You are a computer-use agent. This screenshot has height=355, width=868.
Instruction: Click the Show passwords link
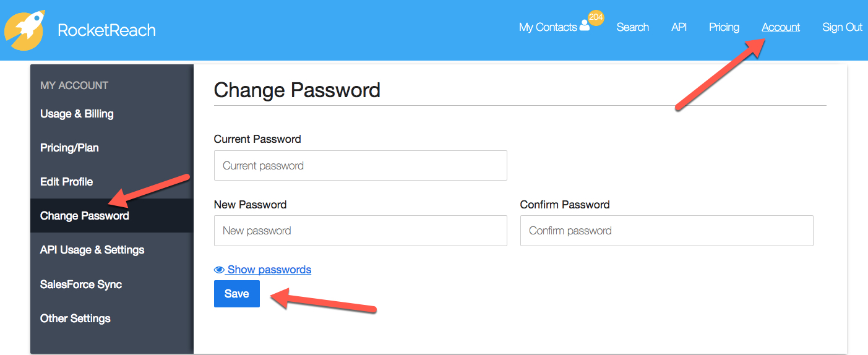pos(269,270)
